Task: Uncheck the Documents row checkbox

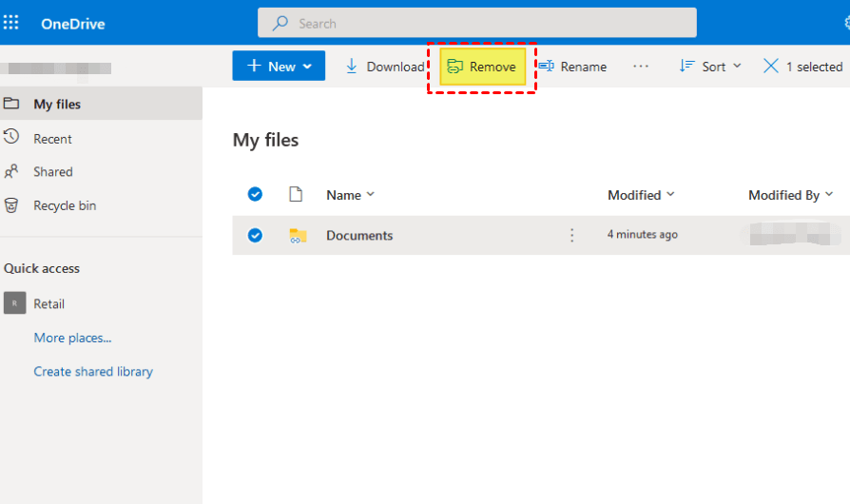Action: click(x=255, y=235)
